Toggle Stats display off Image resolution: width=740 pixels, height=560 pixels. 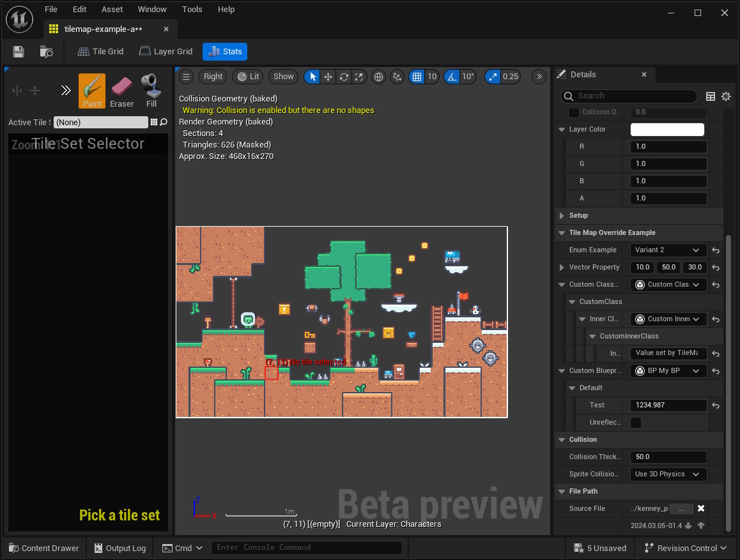point(225,51)
